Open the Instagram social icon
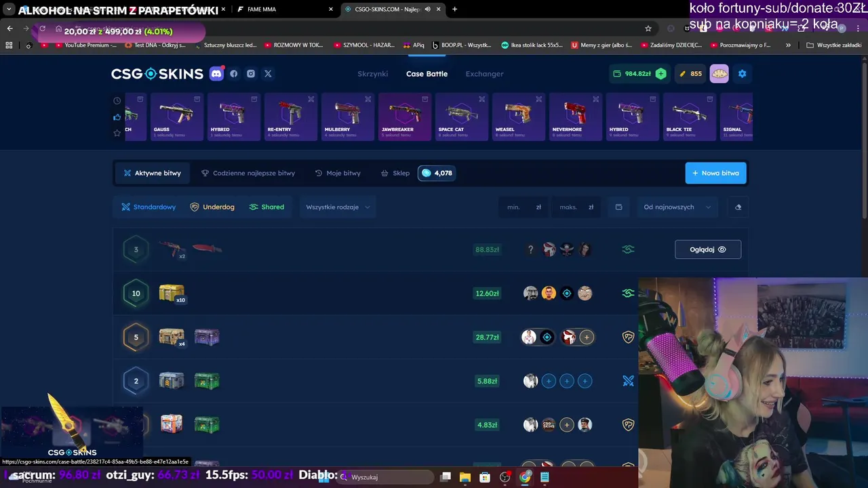This screenshot has height=488, width=868. (251, 74)
